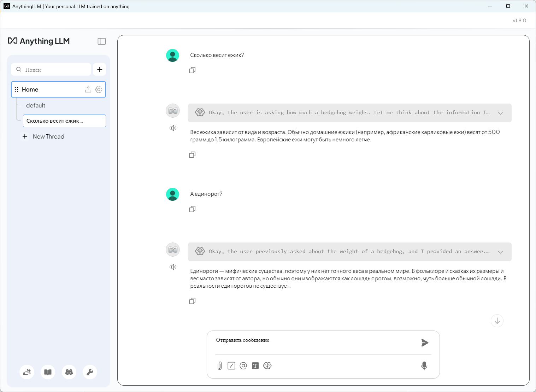Open settings with the wrench icon

(x=90, y=372)
